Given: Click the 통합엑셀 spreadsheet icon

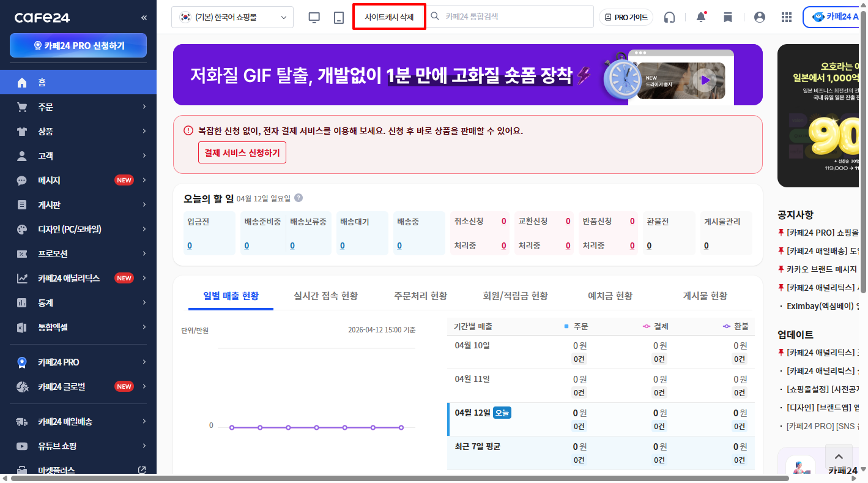Looking at the screenshot, I should click(22, 328).
